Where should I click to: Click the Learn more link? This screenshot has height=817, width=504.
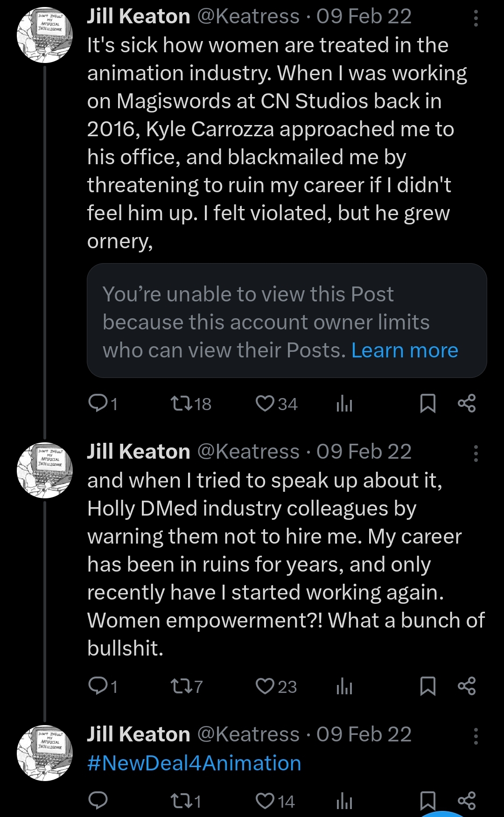pyautogui.click(x=405, y=350)
